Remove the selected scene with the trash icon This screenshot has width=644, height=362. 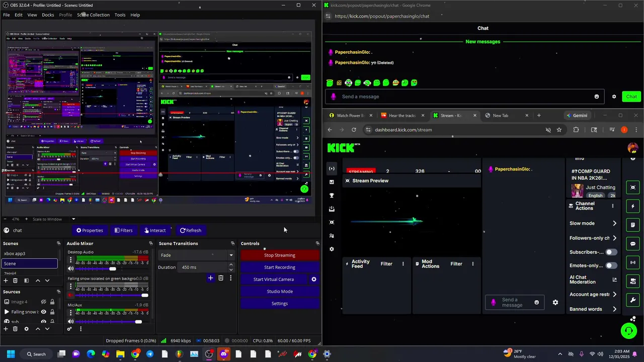tap(15, 281)
